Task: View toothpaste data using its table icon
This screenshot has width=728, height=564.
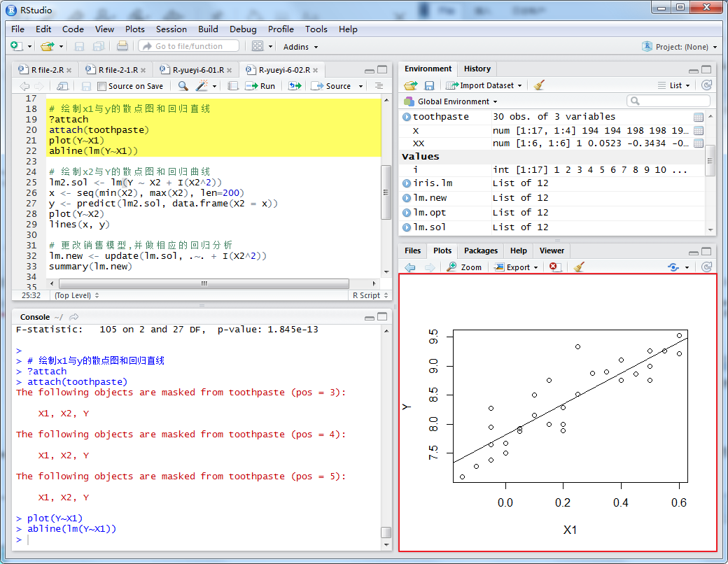Action: [x=699, y=117]
